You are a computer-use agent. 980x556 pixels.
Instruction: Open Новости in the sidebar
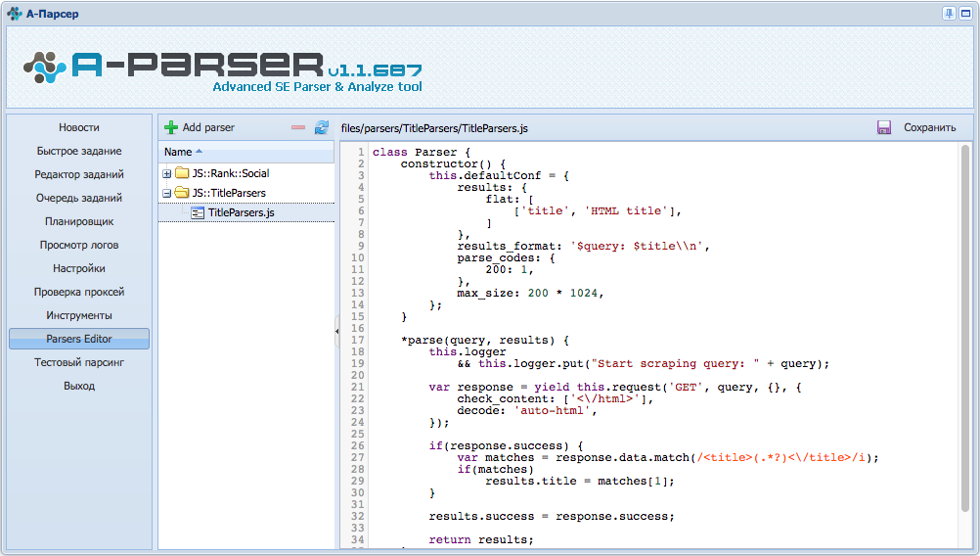coord(79,127)
